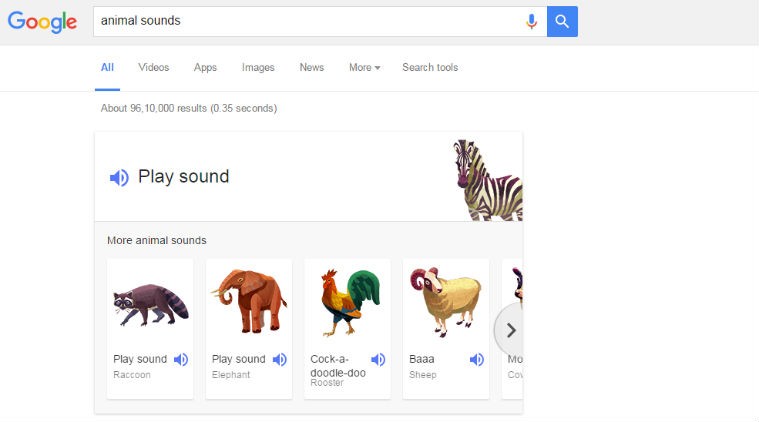Image resolution: width=759 pixels, height=422 pixels.
Task: Show next animal sounds with right chevron
Action: coord(511,329)
